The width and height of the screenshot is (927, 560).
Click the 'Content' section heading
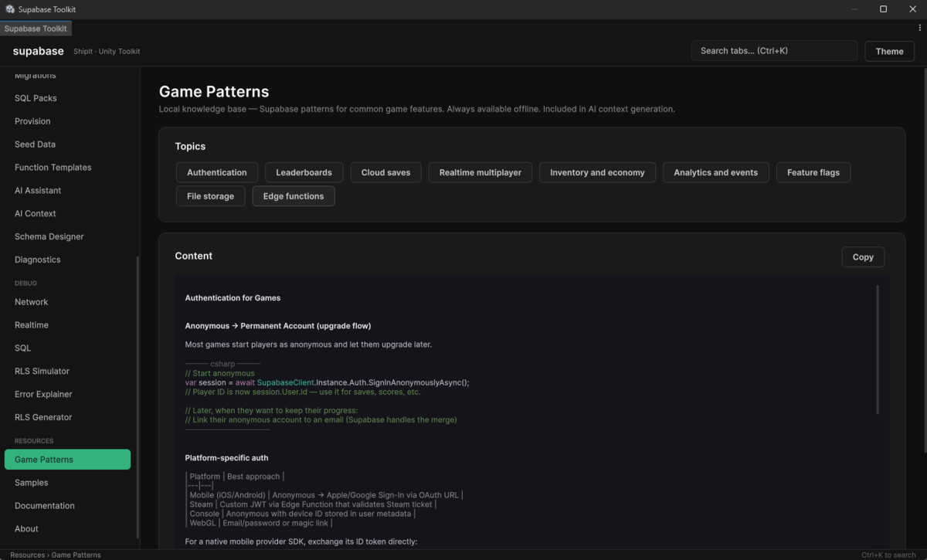[x=193, y=256]
